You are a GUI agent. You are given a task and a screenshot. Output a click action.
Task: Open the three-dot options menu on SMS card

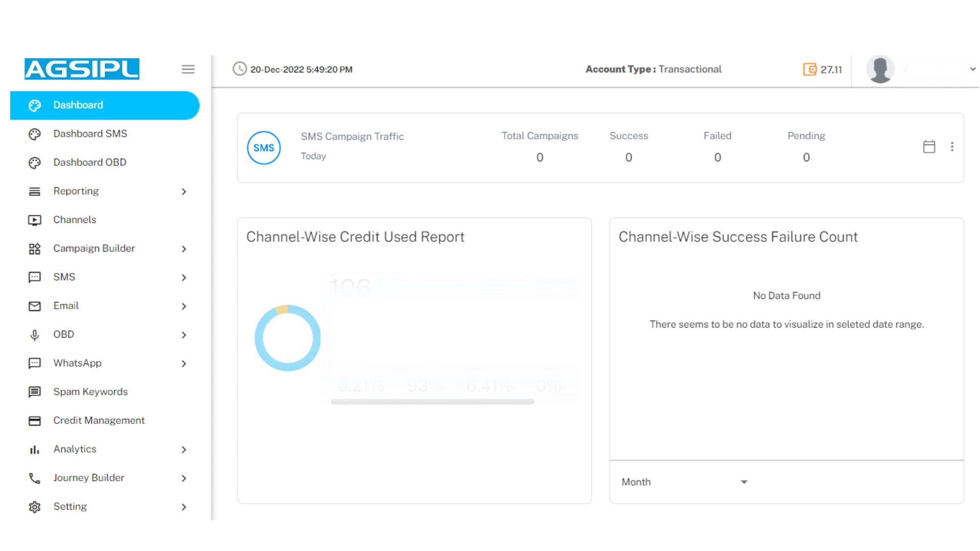(952, 147)
